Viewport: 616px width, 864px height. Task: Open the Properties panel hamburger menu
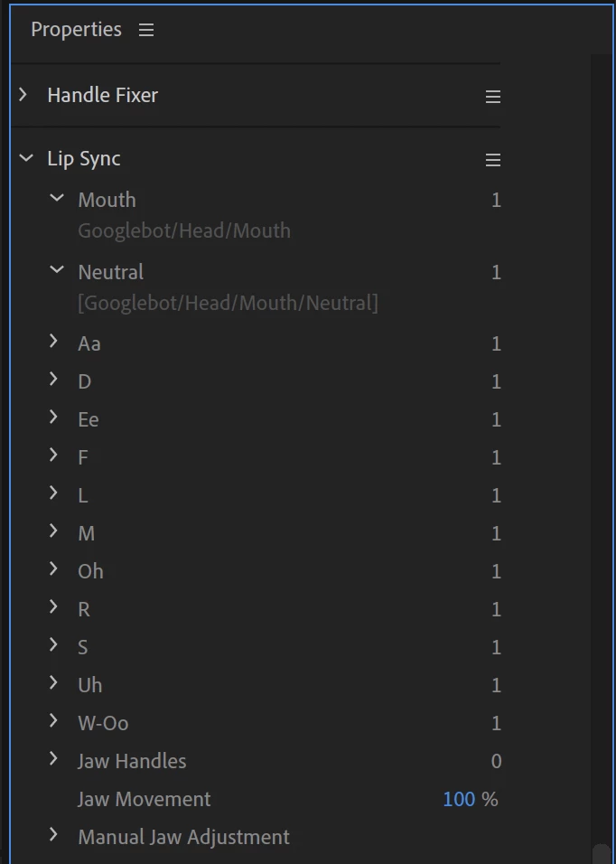pos(146,30)
